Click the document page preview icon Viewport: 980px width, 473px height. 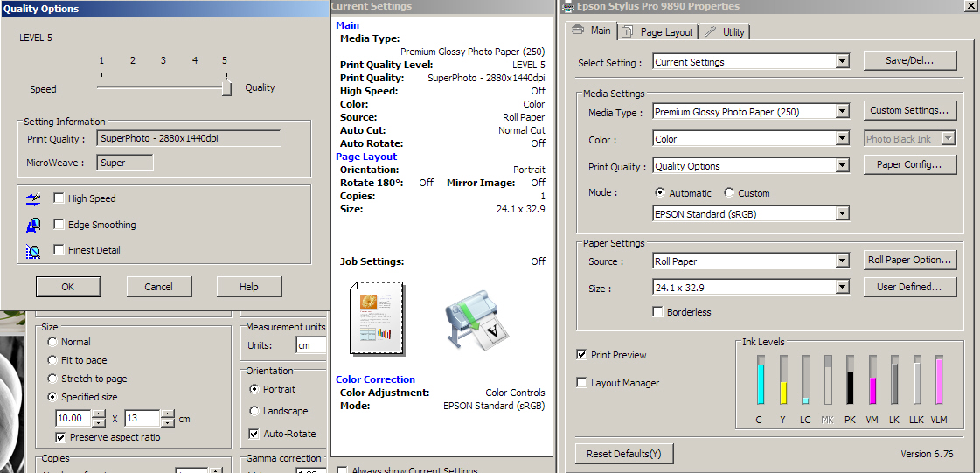pyautogui.click(x=377, y=318)
